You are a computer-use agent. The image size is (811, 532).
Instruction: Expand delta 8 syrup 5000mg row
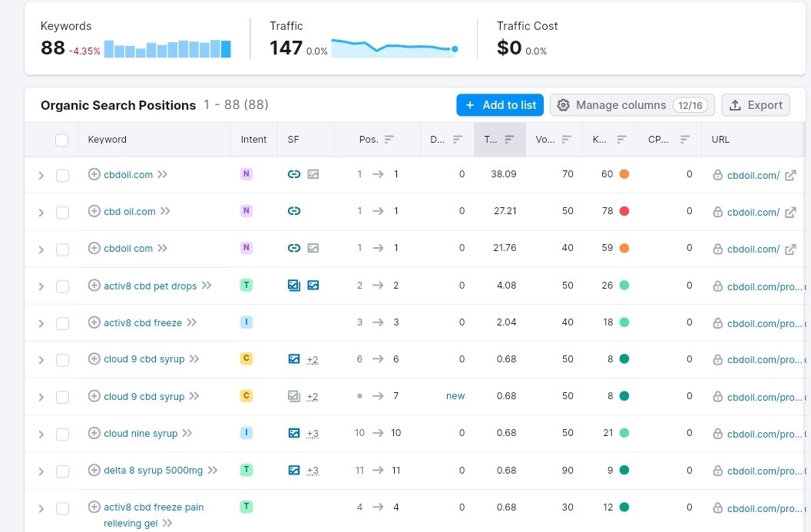41,471
